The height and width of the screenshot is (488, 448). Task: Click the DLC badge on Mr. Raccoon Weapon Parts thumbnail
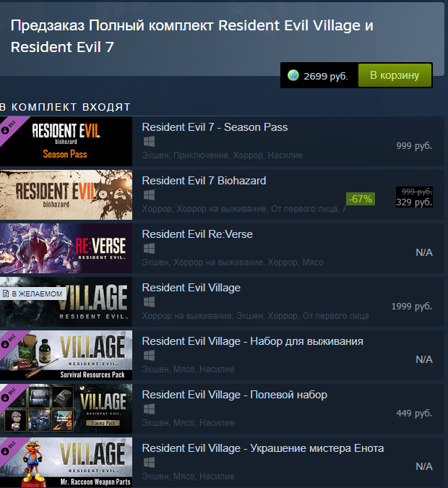click(x=9, y=449)
